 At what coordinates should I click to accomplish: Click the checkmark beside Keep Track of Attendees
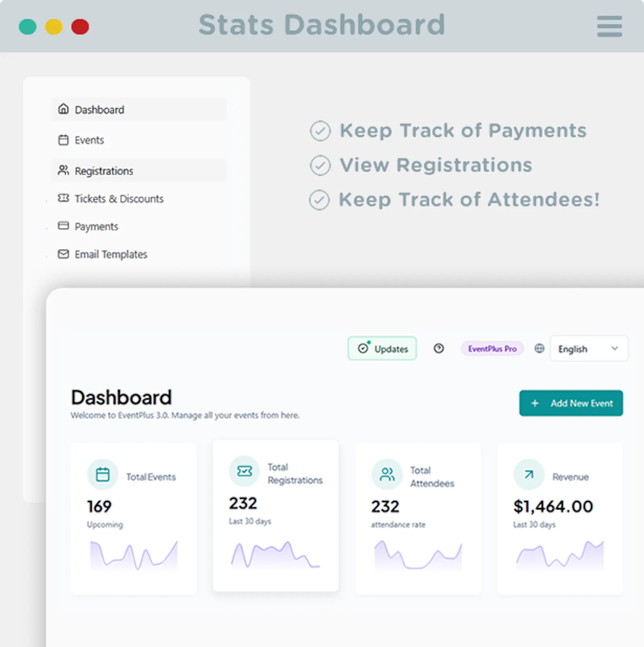[320, 200]
